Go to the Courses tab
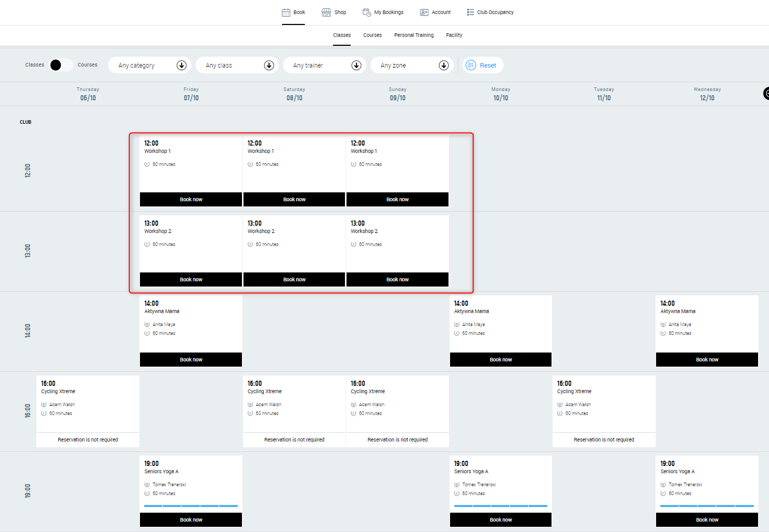This screenshot has width=769, height=532. point(372,35)
